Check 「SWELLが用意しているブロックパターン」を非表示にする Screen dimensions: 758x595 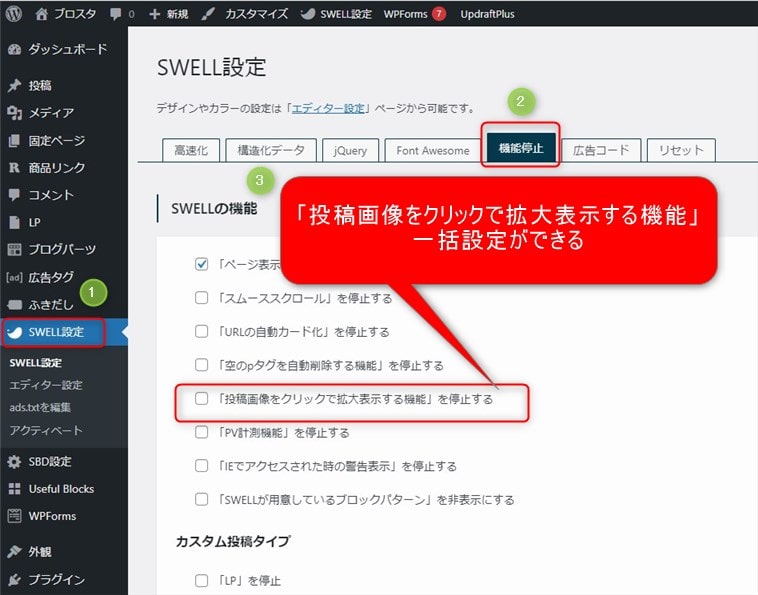[x=202, y=499]
